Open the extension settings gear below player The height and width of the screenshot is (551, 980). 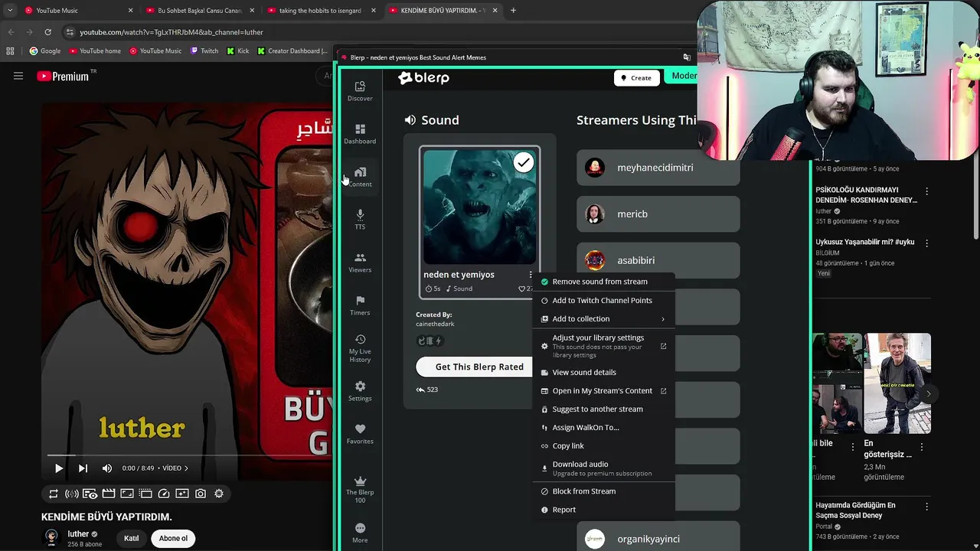219,494
